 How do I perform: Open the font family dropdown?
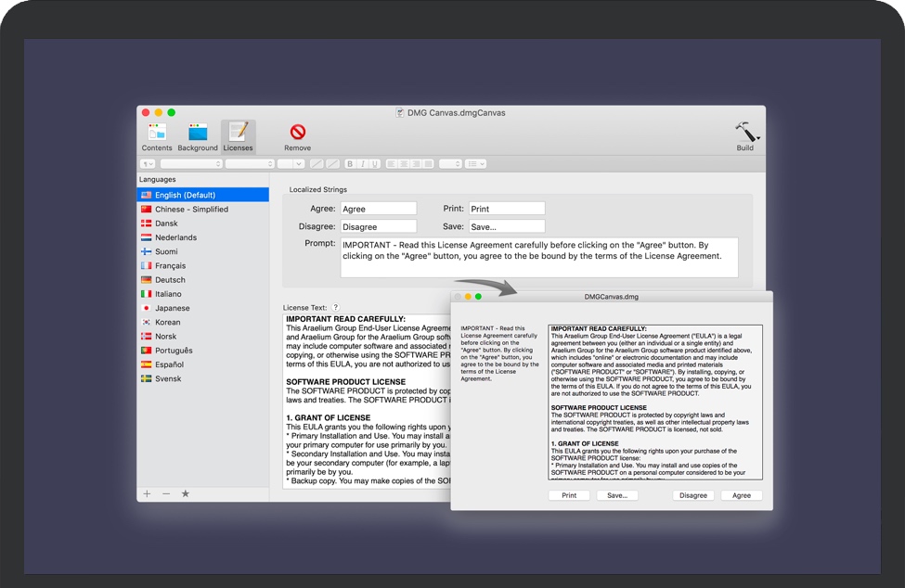191,164
